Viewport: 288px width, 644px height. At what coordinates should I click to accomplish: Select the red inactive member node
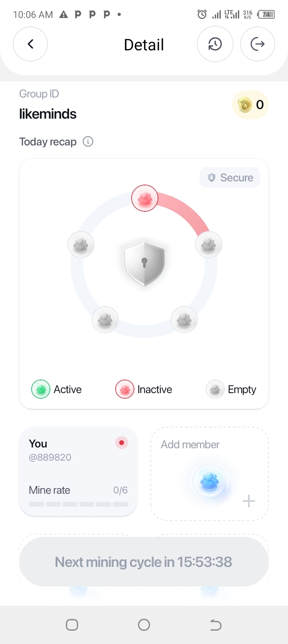(x=145, y=198)
